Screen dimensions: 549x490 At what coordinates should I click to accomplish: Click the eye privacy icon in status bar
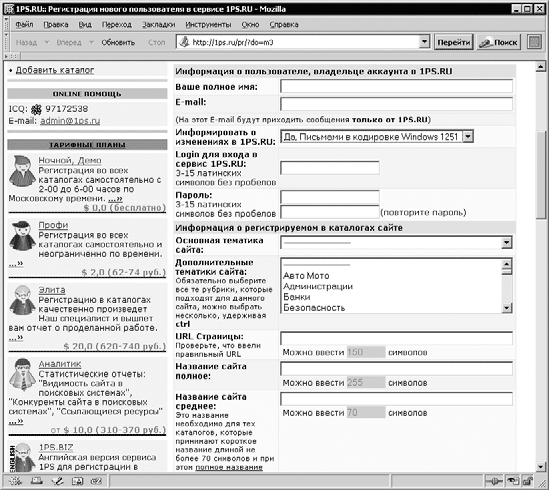[513, 481]
